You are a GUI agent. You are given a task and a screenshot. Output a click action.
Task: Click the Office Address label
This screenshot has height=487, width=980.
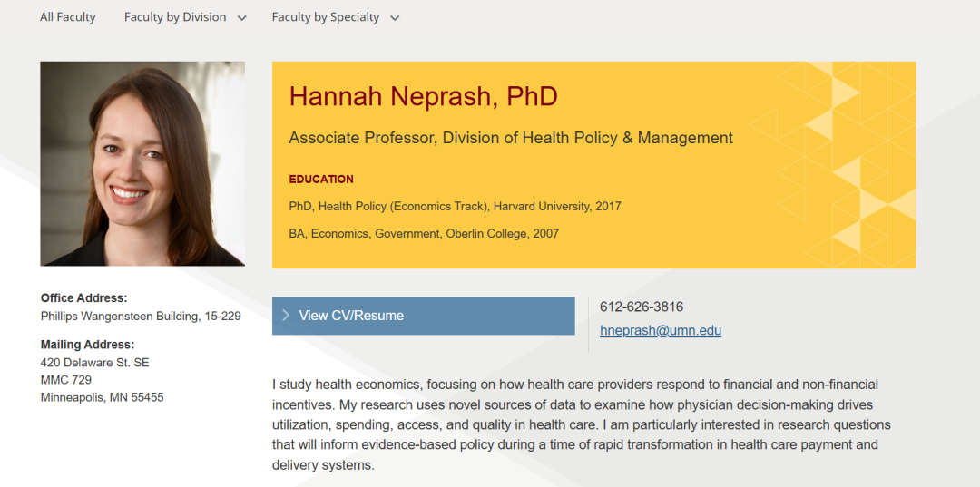[83, 297]
